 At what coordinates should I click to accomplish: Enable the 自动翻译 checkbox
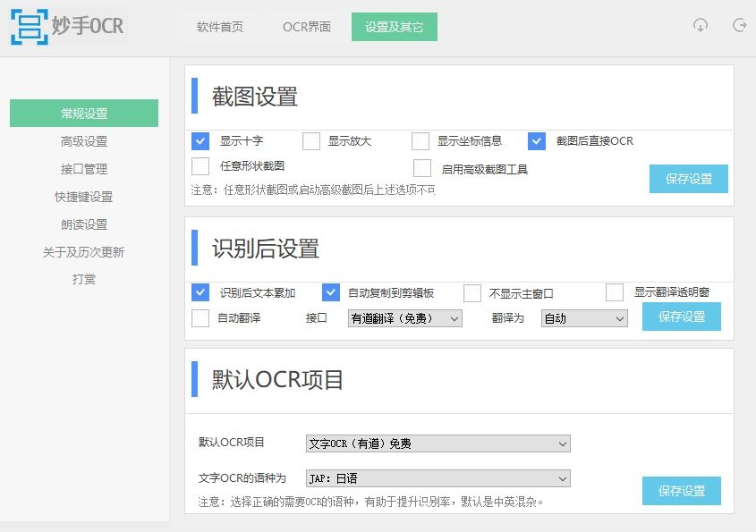coord(200,318)
